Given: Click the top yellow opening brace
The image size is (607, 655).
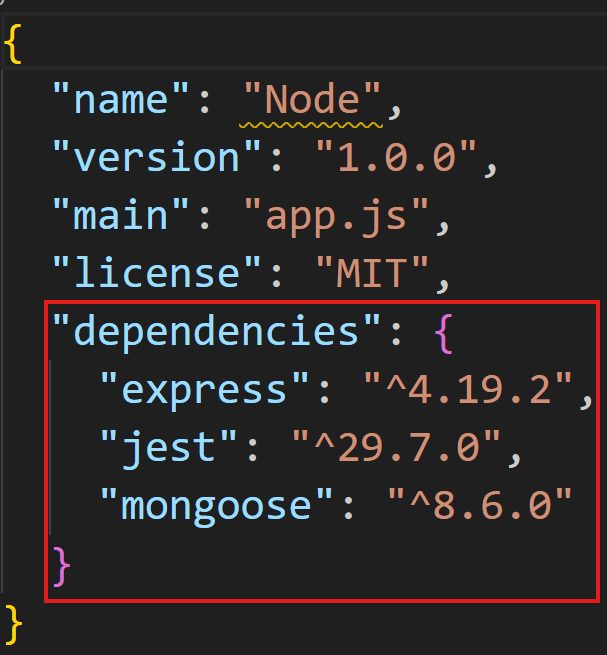Looking at the screenshot, I should pyautogui.click(x=13, y=43).
